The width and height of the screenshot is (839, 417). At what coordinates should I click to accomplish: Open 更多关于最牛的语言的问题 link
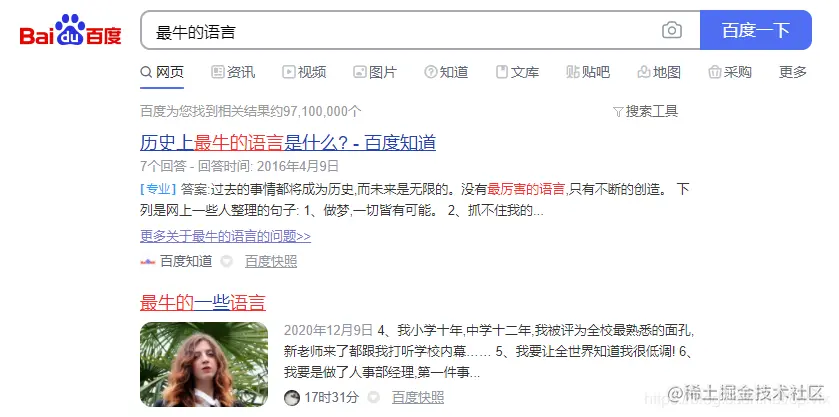[225, 236]
